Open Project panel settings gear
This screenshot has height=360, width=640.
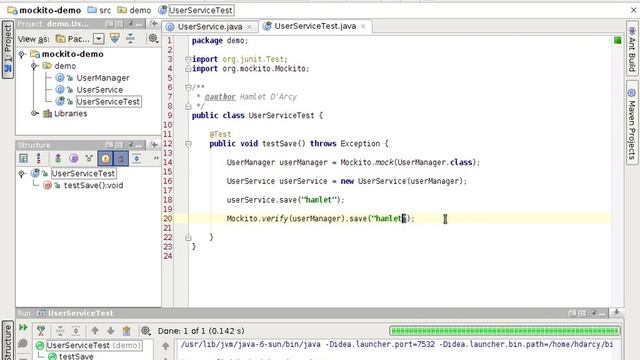(153, 38)
